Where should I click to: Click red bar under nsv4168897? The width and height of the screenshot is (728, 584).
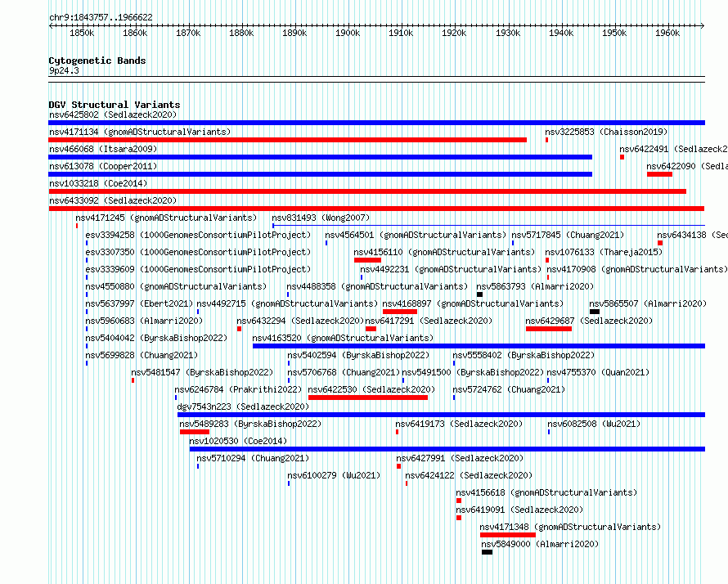(x=400, y=312)
